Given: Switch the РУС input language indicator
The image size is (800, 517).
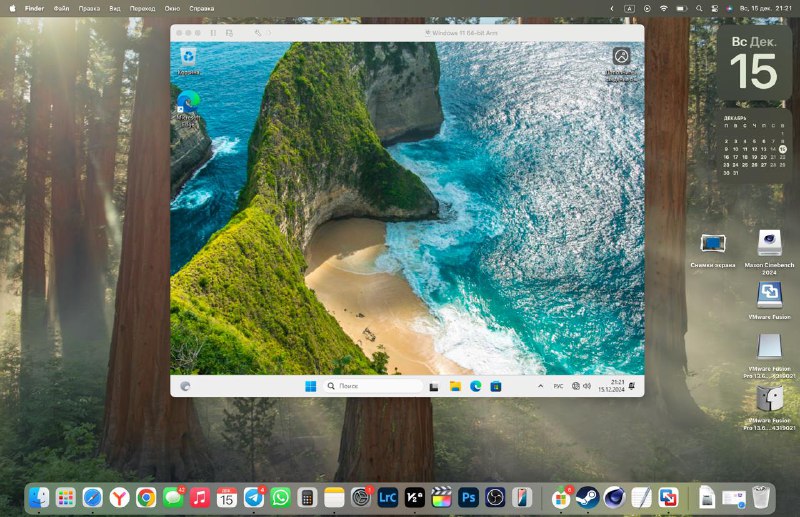Looking at the screenshot, I should [559, 386].
